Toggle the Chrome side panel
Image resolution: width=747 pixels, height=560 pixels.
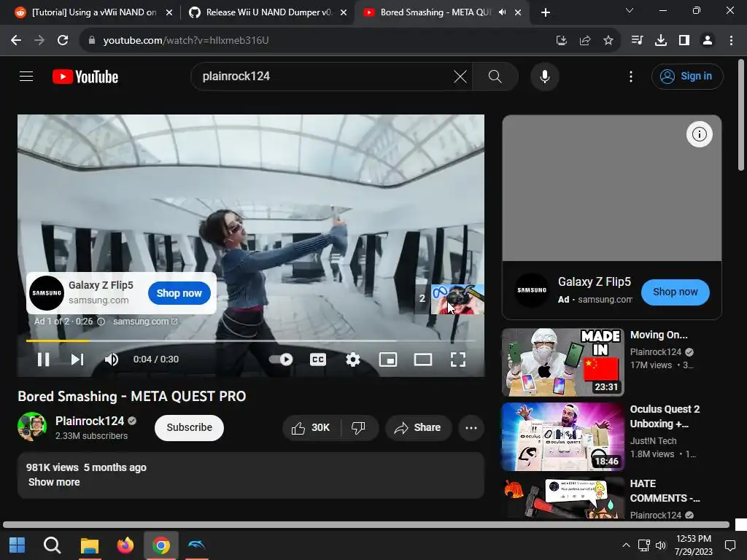684,41
